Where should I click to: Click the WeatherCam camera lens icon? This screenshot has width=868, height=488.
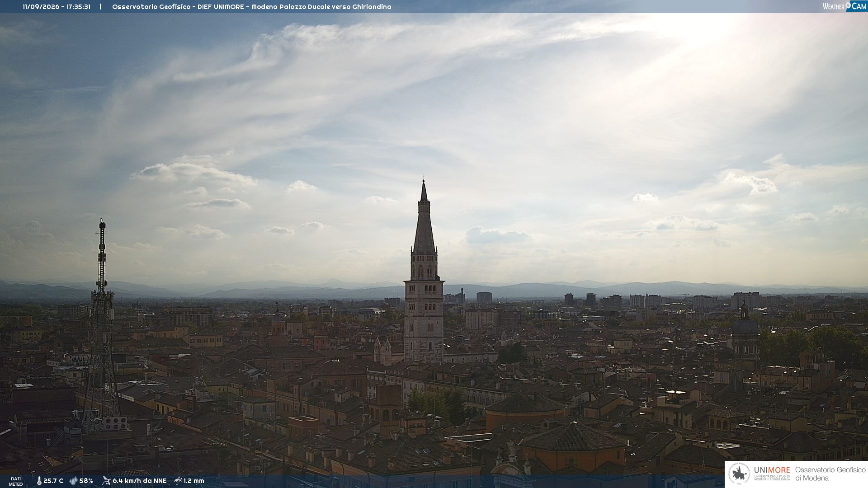coord(849,5)
